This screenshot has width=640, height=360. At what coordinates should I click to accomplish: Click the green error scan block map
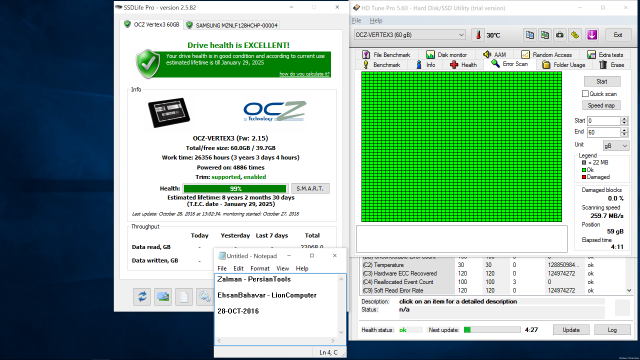point(461,147)
